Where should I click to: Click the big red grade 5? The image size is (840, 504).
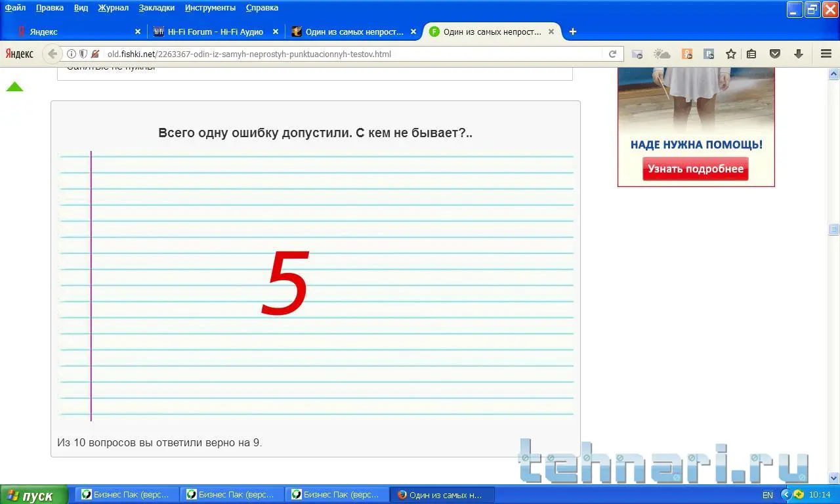click(x=285, y=284)
